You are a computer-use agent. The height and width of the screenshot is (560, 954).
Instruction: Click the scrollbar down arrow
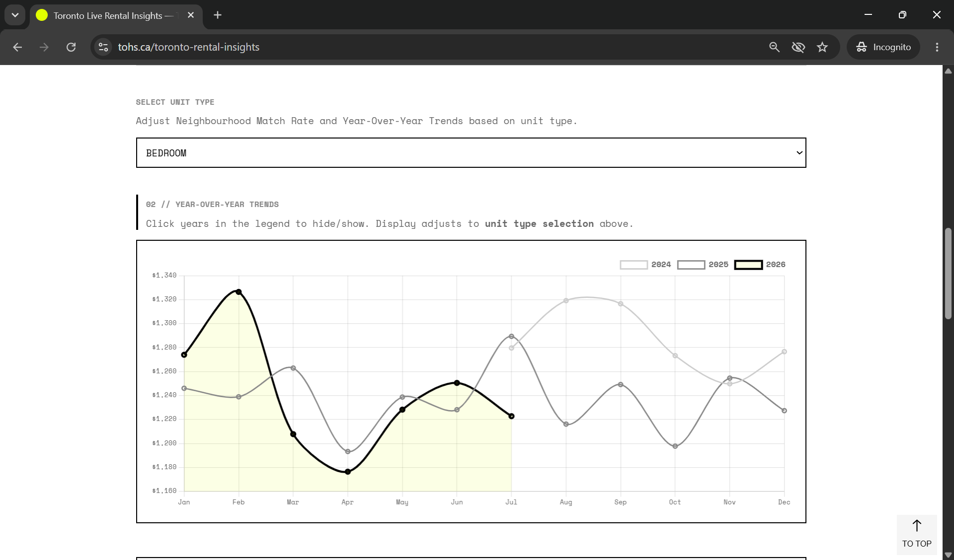coord(948,555)
